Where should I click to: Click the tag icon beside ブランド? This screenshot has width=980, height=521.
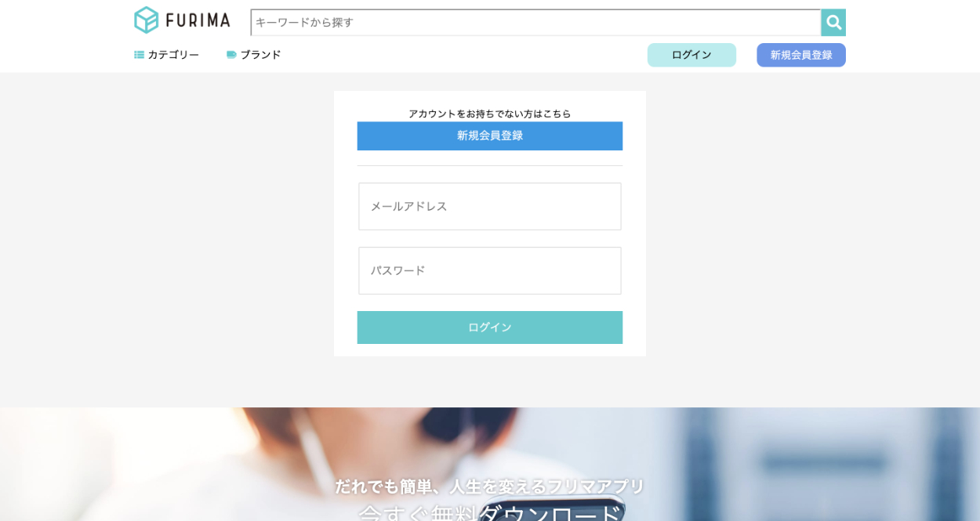coord(231,55)
